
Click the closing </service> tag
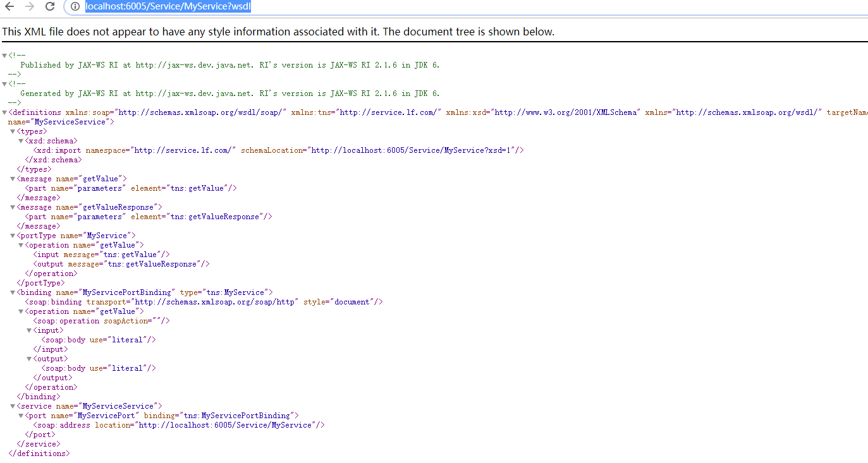click(39, 444)
